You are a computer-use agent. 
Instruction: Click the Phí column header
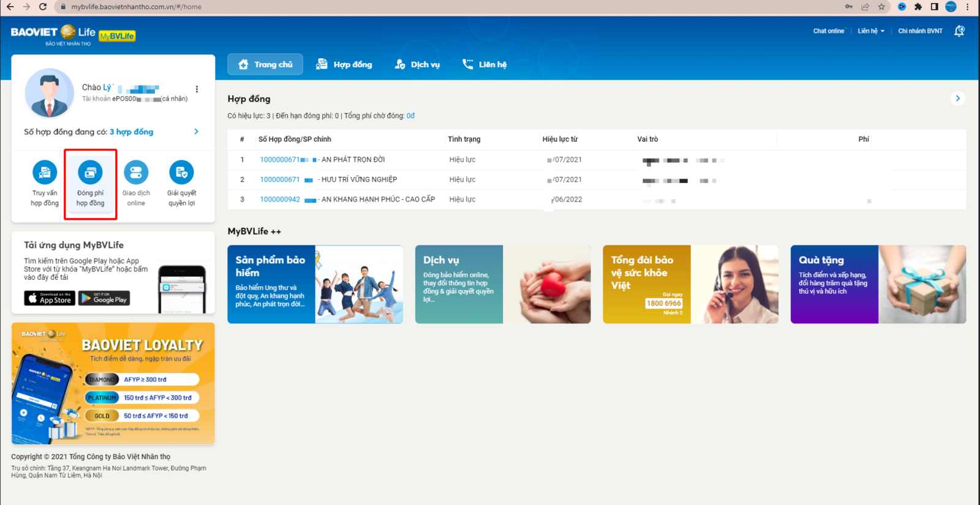pos(864,140)
